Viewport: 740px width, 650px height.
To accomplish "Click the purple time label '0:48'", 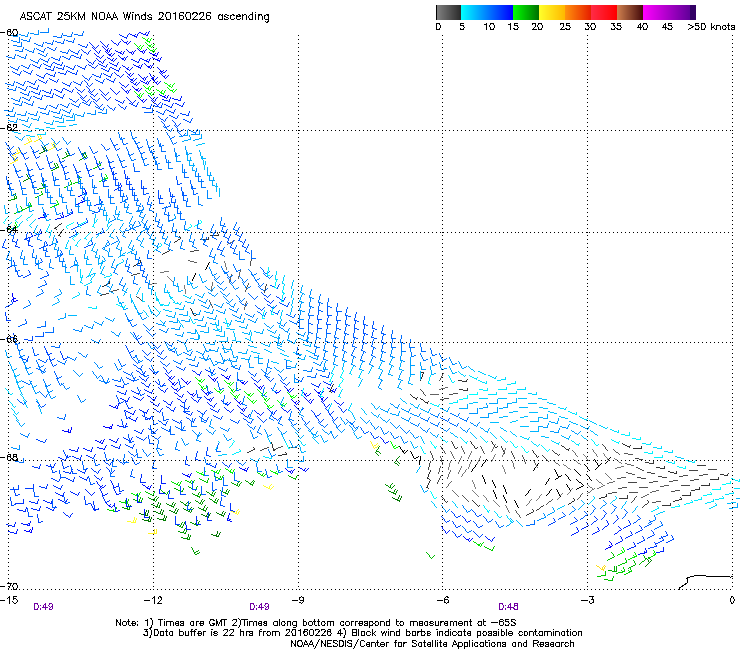I will coord(508,607).
